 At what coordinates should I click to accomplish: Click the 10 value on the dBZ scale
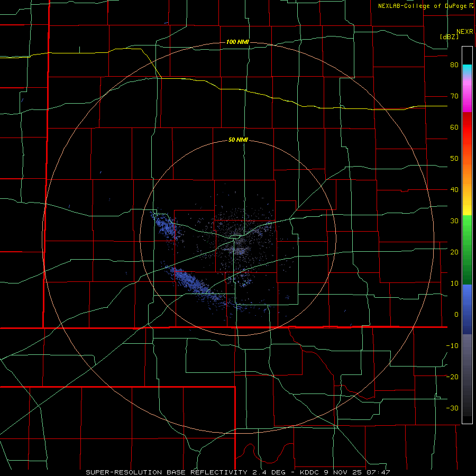(454, 283)
